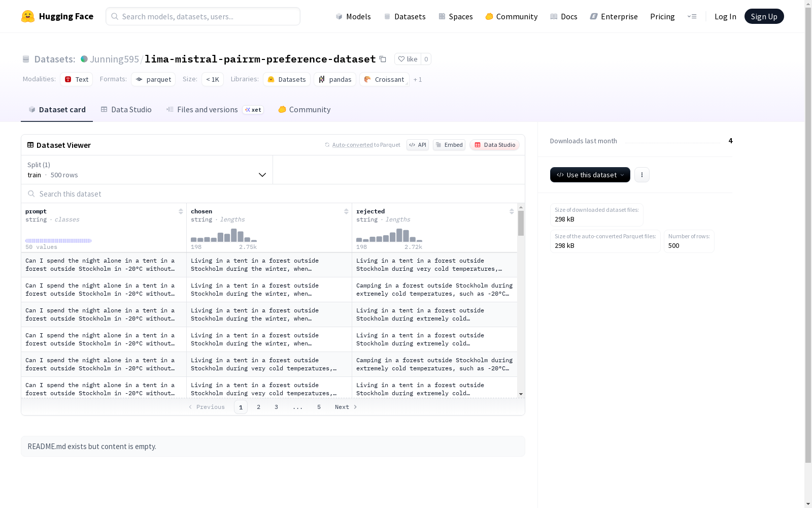The image size is (812, 508).
Task: Click page 1 in pagination
Action: 241,407
